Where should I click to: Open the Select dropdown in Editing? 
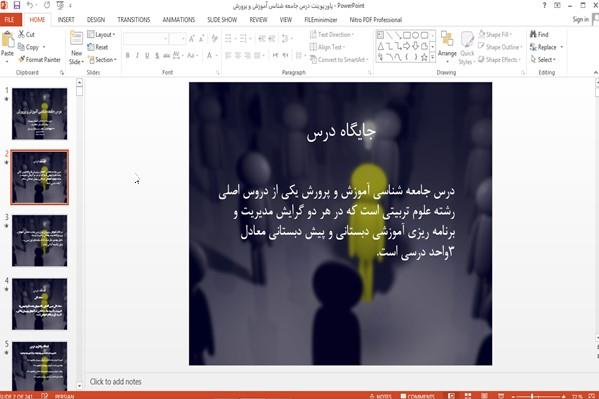[543, 60]
